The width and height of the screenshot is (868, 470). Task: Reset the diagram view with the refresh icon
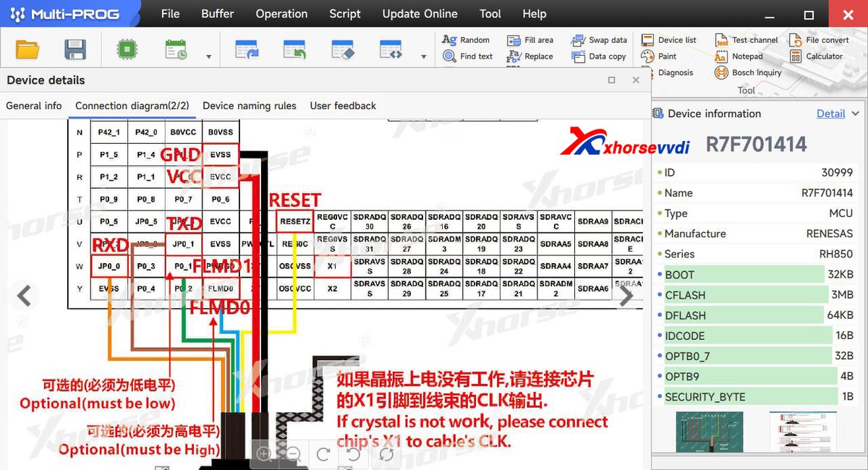pyautogui.click(x=386, y=454)
